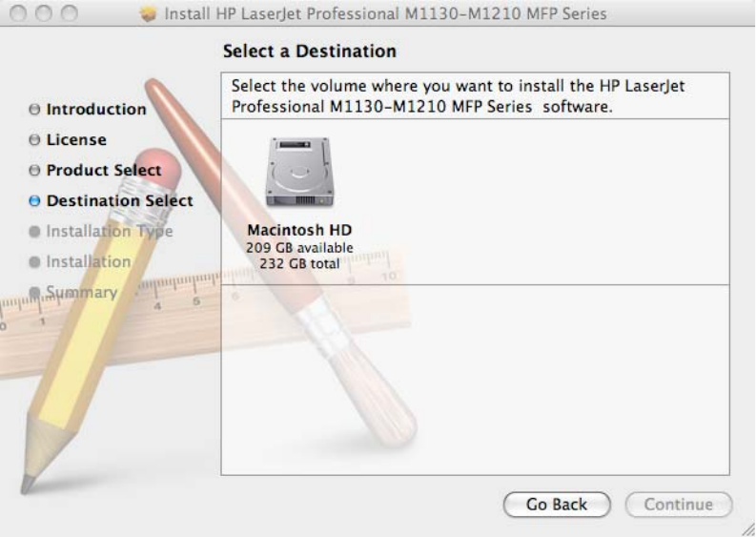Click the installer package icon in title bar

(x=148, y=13)
